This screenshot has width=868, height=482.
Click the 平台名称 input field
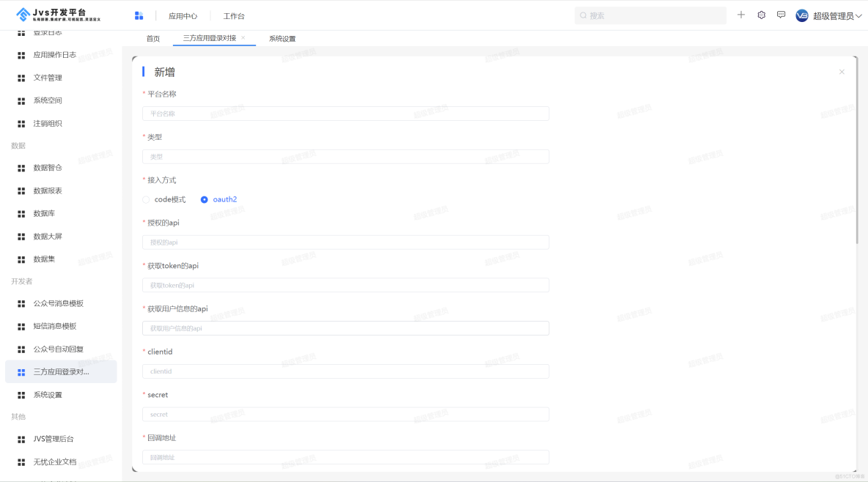pos(345,114)
